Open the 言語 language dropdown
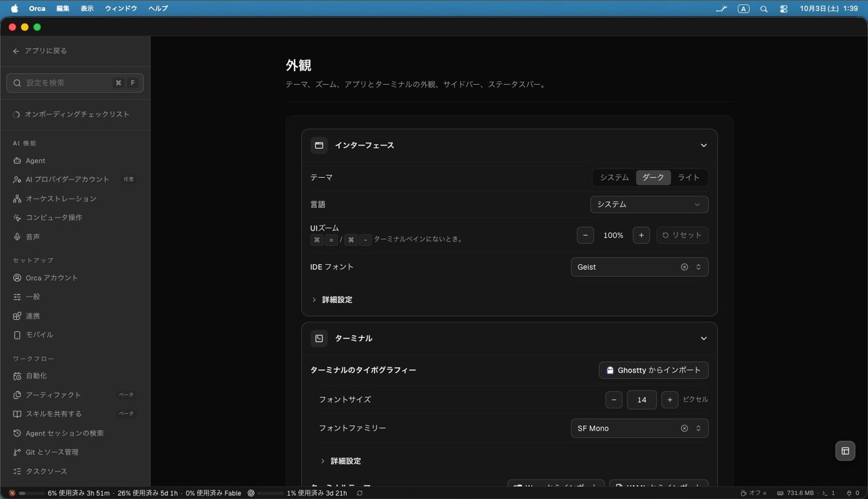Screen dimensions: 868x499 click(649, 204)
